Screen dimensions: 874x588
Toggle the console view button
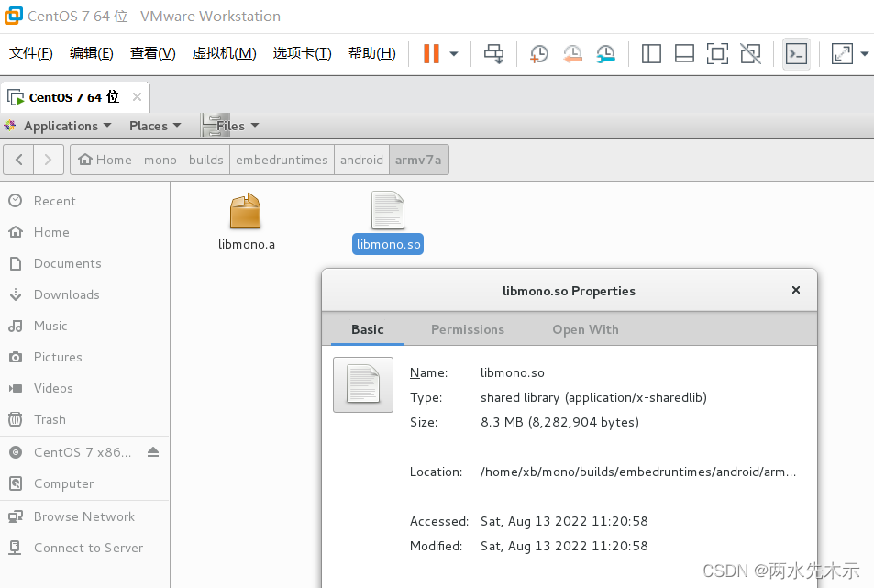point(794,53)
